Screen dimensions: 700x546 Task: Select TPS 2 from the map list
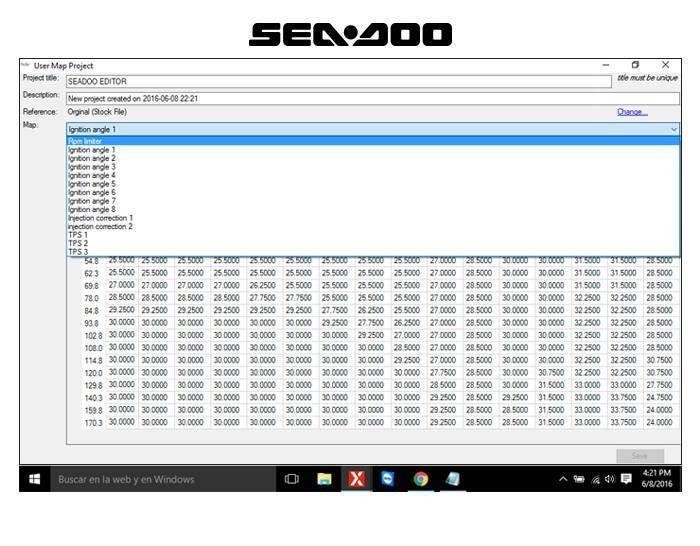pyautogui.click(x=78, y=243)
